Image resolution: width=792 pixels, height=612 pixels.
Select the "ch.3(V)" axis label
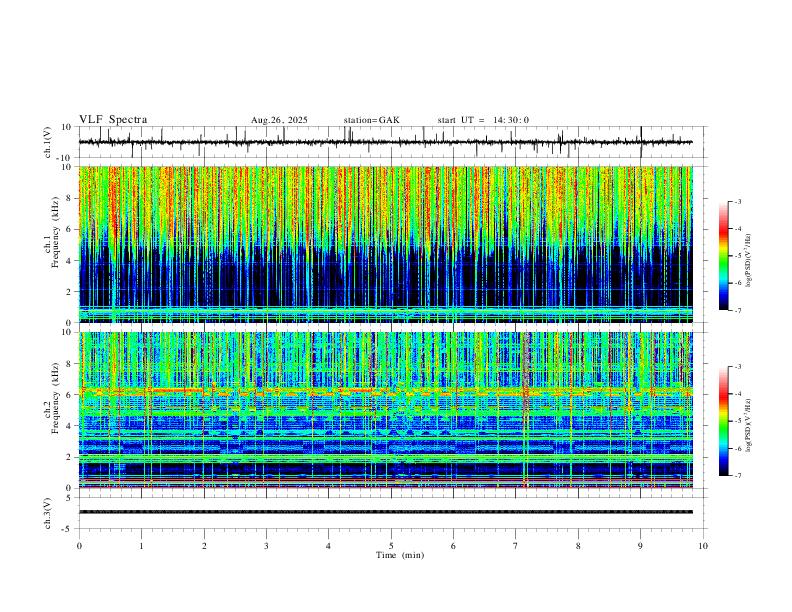click(x=48, y=513)
